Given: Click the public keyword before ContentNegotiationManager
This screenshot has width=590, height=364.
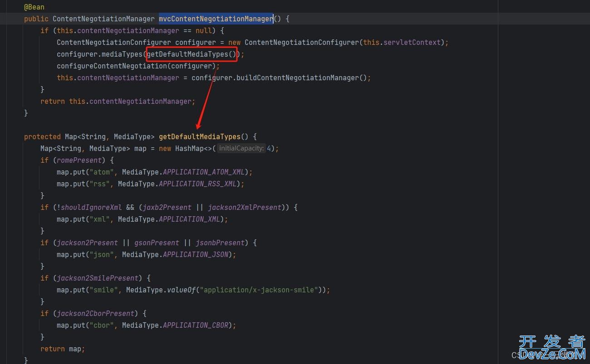Looking at the screenshot, I should [36, 19].
